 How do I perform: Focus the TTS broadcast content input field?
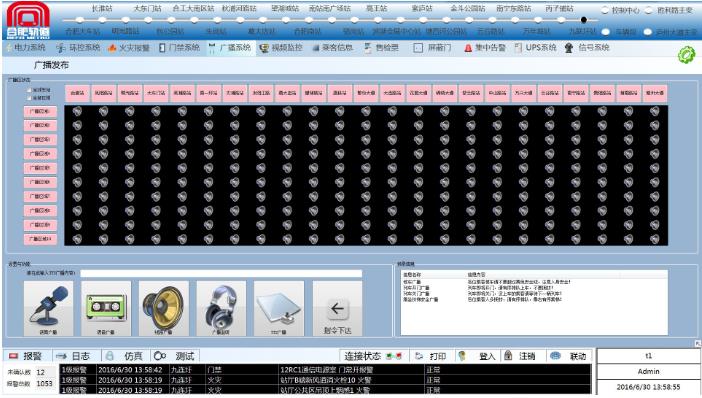221,273
